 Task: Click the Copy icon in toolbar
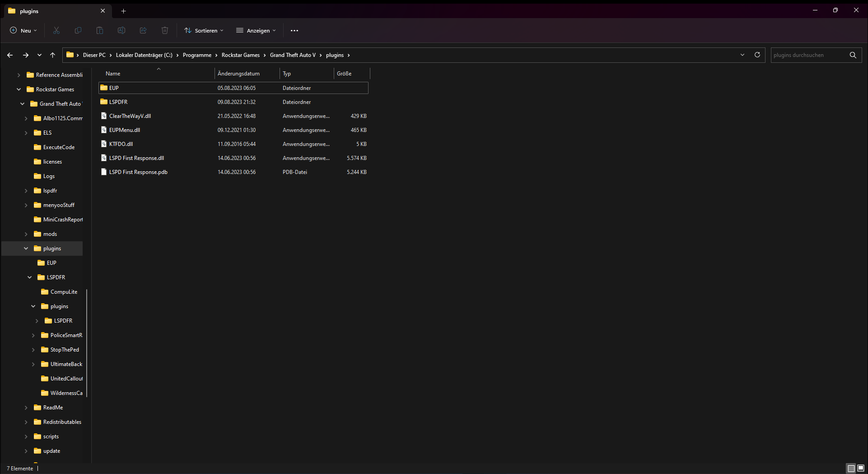click(x=78, y=30)
